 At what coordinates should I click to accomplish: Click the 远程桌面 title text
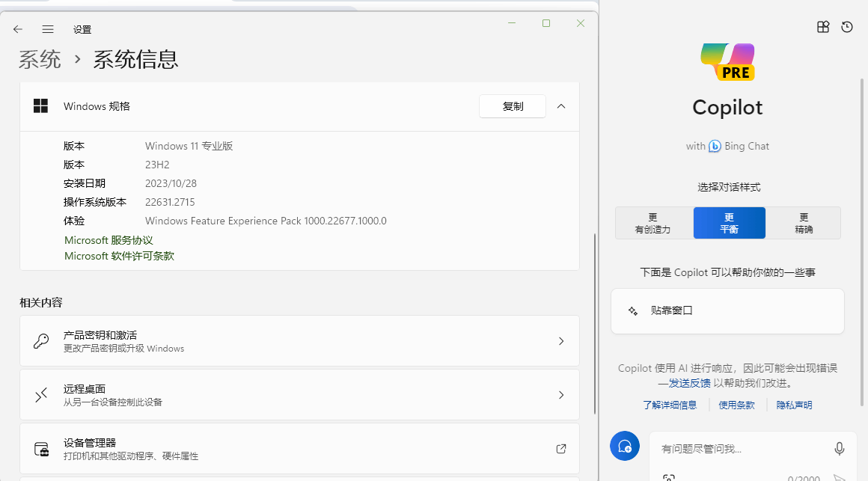(84, 389)
